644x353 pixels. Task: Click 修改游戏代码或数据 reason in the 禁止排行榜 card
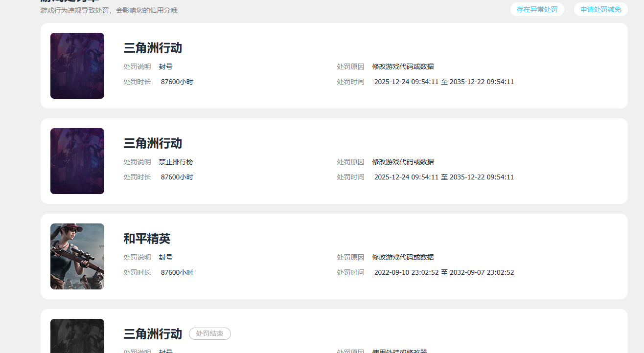click(403, 162)
